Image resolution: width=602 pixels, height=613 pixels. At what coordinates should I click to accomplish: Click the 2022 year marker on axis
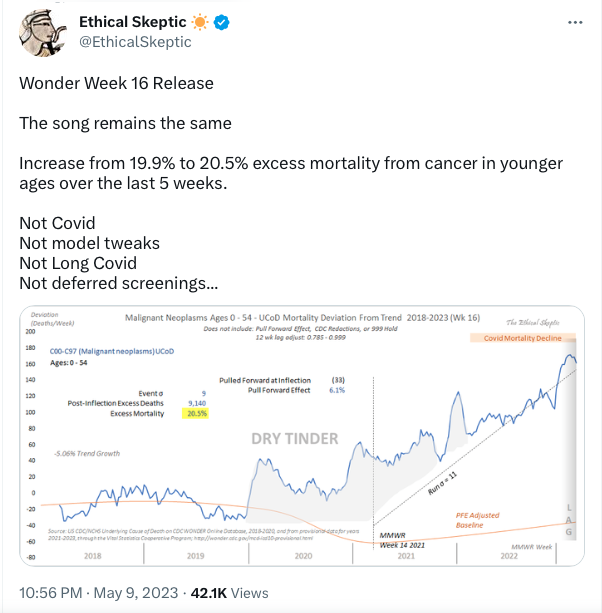[x=509, y=556]
